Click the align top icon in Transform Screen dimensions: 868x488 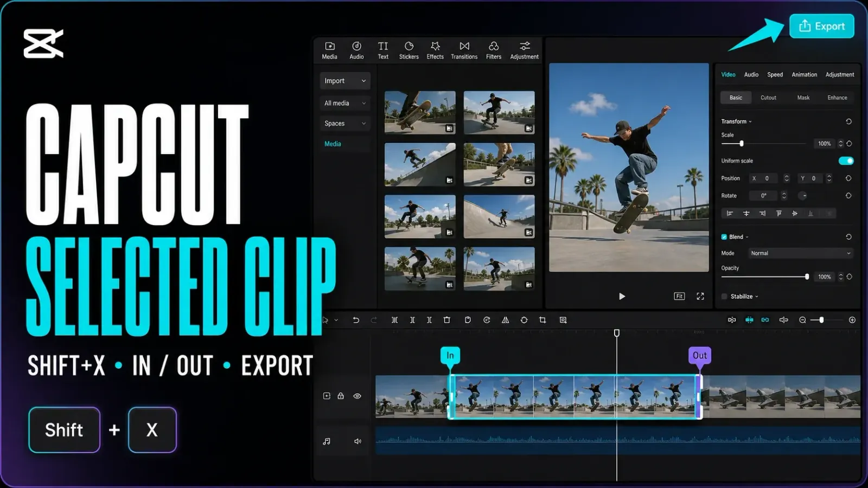click(778, 214)
